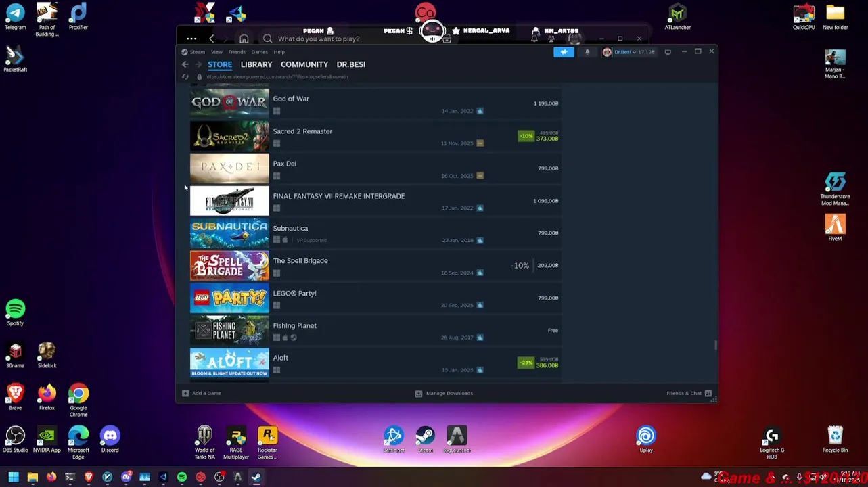Click home icon in background window
Image resolution: width=868 pixels, height=487 pixels.
[x=244, y=39]
